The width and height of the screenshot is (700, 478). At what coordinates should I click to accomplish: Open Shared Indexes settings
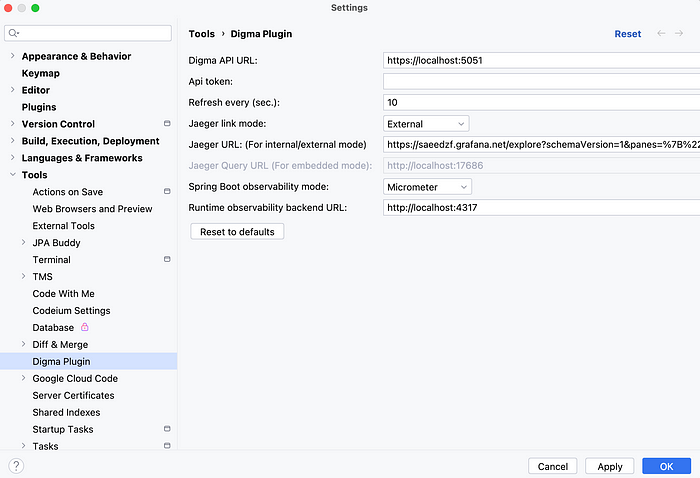tap(66, 412)
